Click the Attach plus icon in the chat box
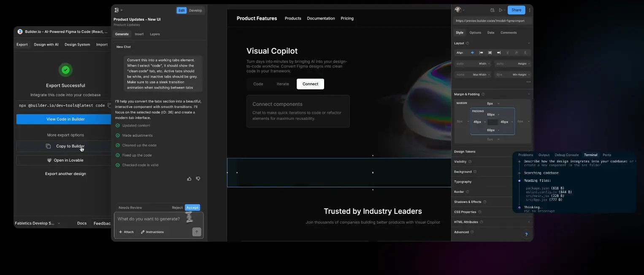Viewport: 644px width, 275px height. point(122,232)
